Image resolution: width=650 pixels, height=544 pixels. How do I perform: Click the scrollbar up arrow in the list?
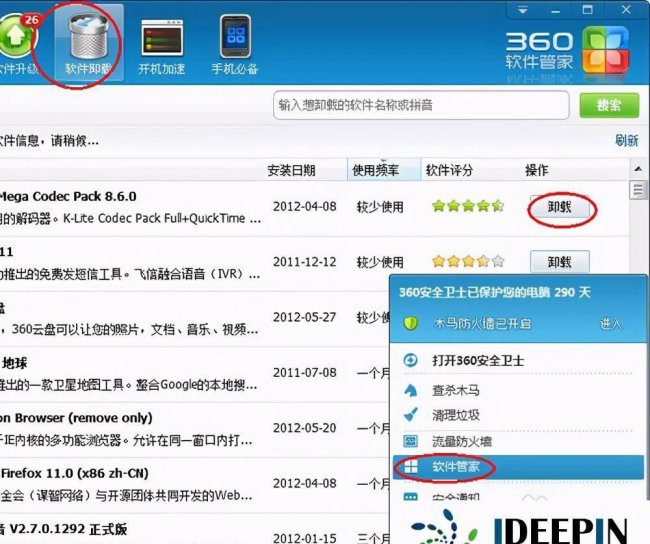(x=638, y=169)
